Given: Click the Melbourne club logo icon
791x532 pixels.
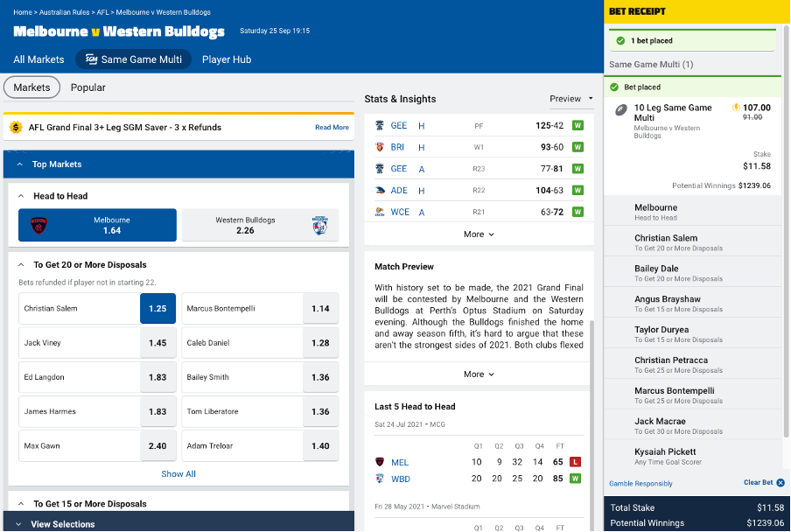Looking at the screenshot, I should (x=38, y=226).
